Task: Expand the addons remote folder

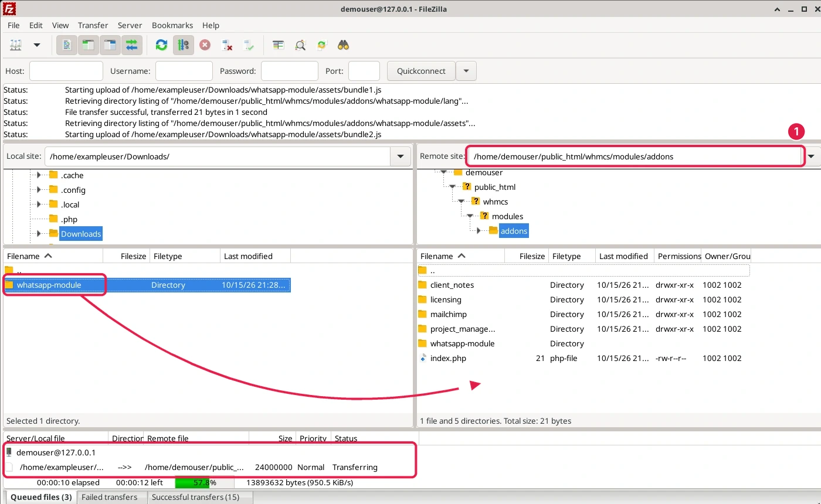Action: pyautogui.click(x=479, y=231)
